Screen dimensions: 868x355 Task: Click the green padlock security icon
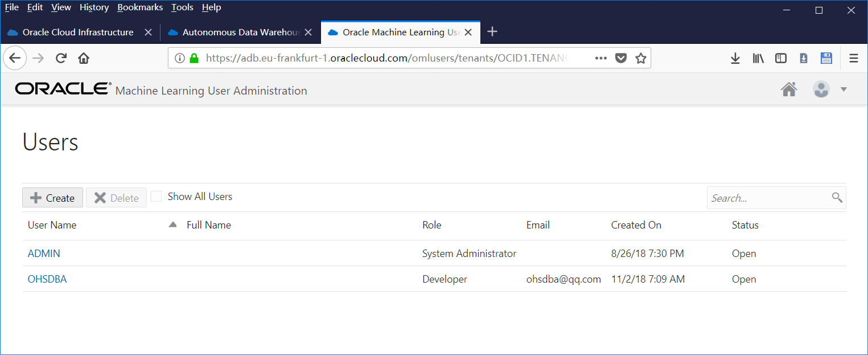point(194,58)
